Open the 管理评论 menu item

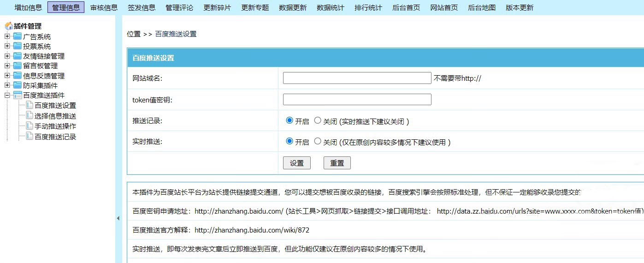coord(179,7)
